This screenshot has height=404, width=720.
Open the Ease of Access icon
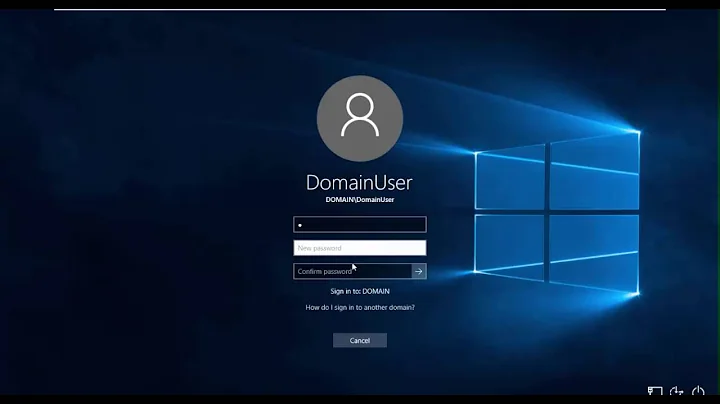pyautogui.click(x=676, y=391)
